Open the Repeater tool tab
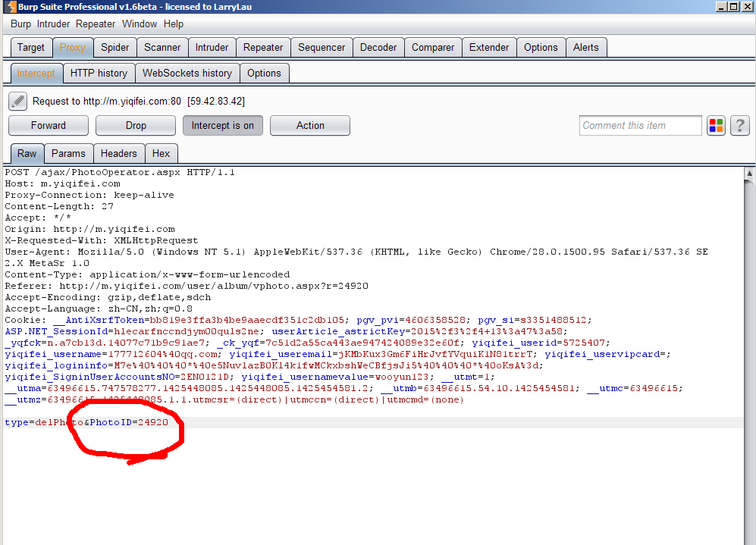Screen dimensions: 756x545 263,47
